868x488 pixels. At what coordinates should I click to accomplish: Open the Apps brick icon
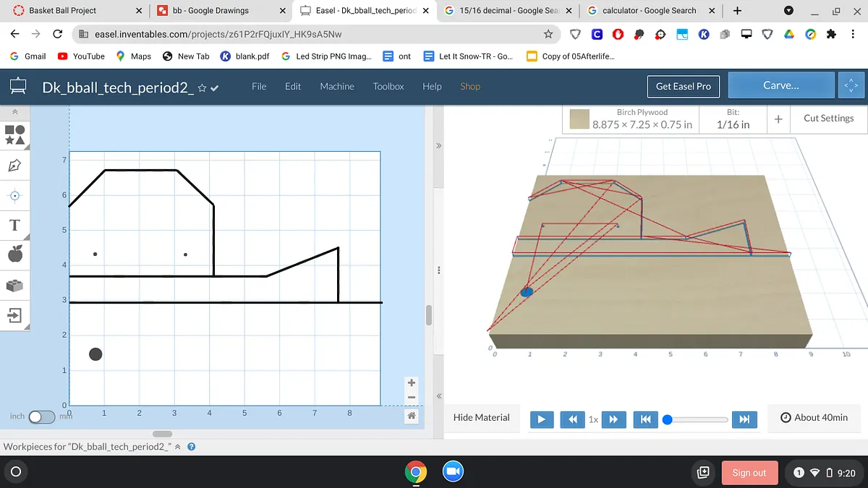click(14, 285)
